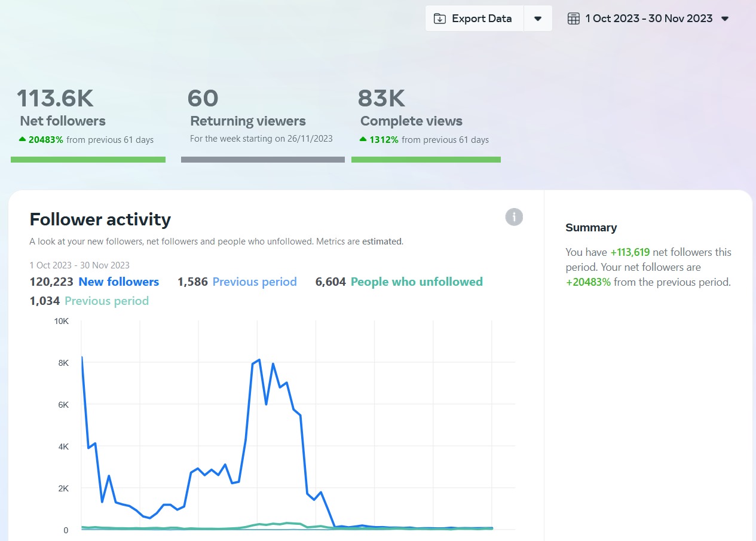The height and width of the screenshot is (541, 756).
Task: Open the 1 Oct 2023 - 30 Nov 2023 picker
Action: pos(648,19)
